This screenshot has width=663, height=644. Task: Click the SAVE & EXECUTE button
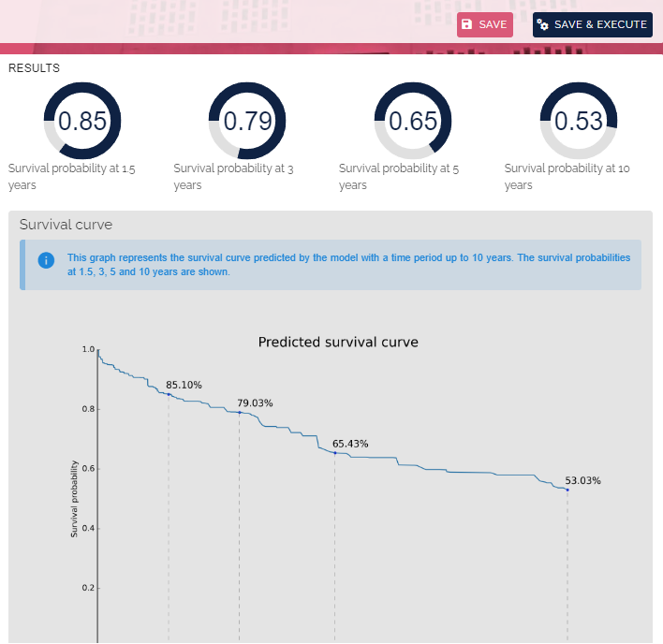pos(592,24)
